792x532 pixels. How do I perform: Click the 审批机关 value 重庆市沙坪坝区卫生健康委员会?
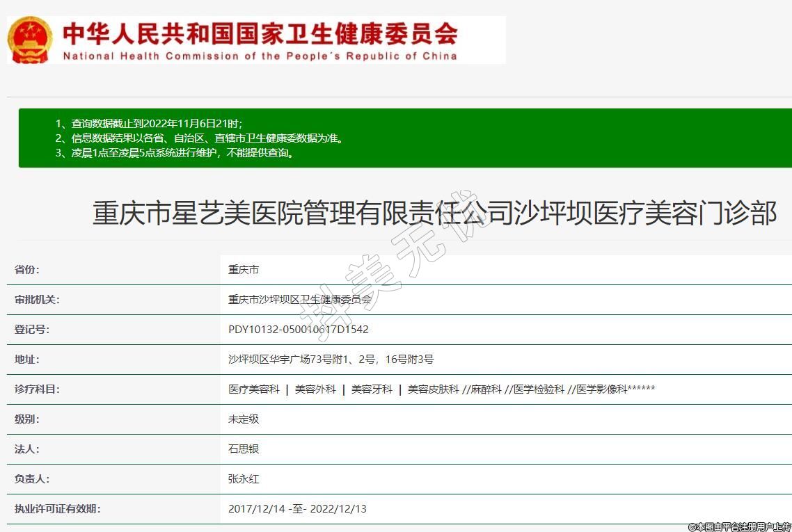point(300,300)
